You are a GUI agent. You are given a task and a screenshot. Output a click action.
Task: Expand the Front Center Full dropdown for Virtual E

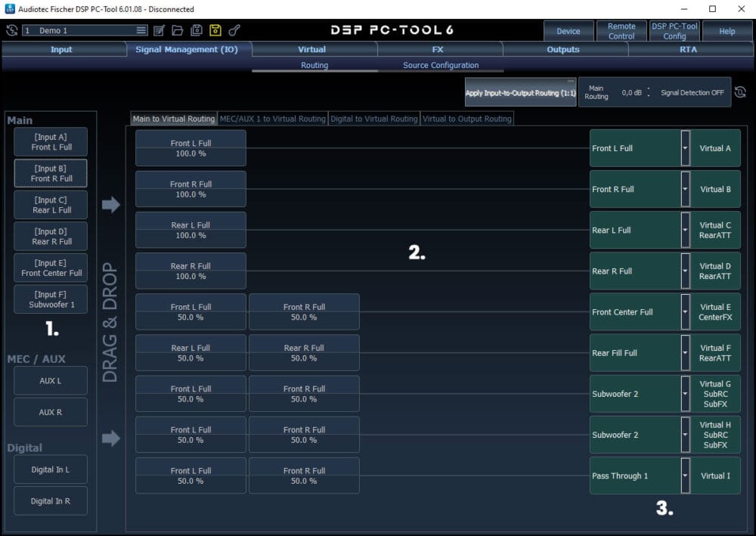click(x=685, y=312)
